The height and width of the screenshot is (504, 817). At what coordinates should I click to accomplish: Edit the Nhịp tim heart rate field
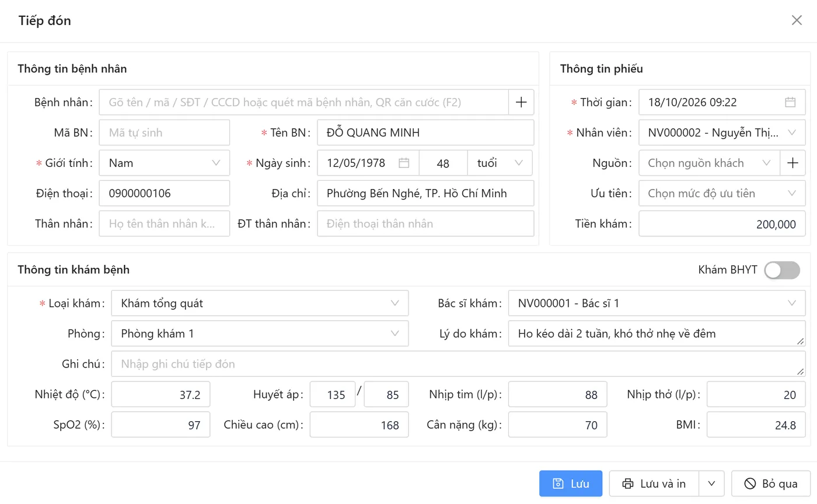pos(557,394)
